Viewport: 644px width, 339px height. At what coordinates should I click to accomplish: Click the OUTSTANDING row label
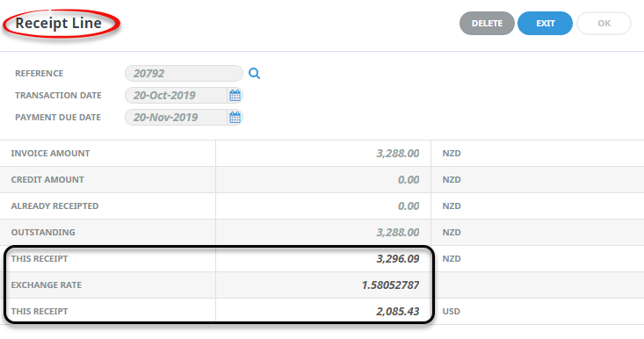[x=43, y=232]
